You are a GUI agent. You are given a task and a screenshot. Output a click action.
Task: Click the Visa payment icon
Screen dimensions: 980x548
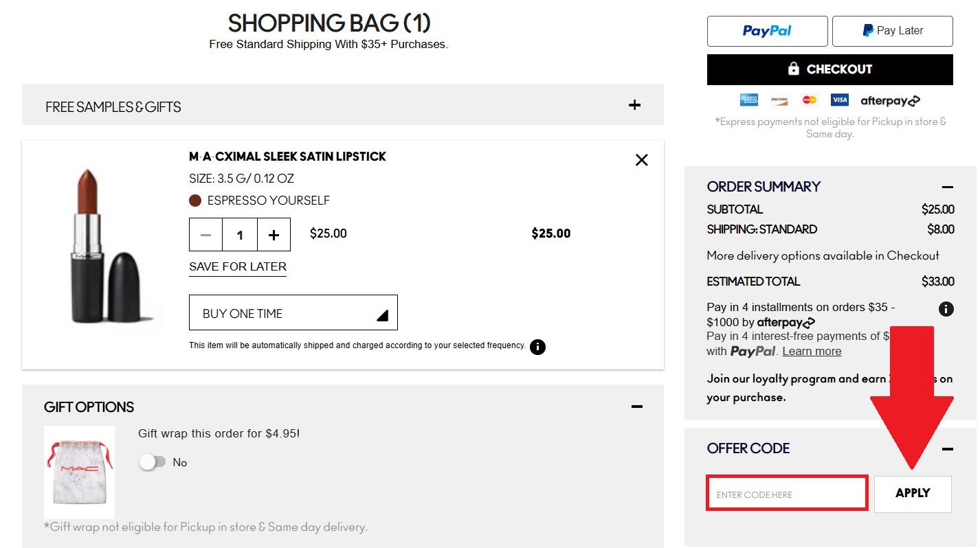pyautogui.click(x=839, y=100)
